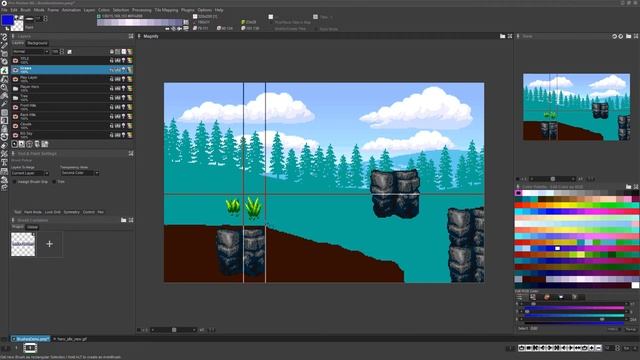Click the light bulb icon on Clouds layer
The width and height of the screenshot is (640, 360).
(x=123, y=126)
